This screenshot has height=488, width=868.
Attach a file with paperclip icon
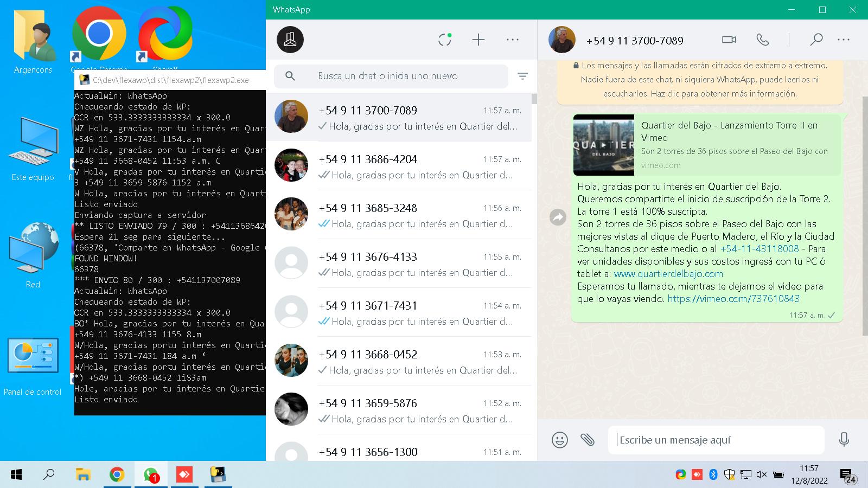tap(588, 439)
